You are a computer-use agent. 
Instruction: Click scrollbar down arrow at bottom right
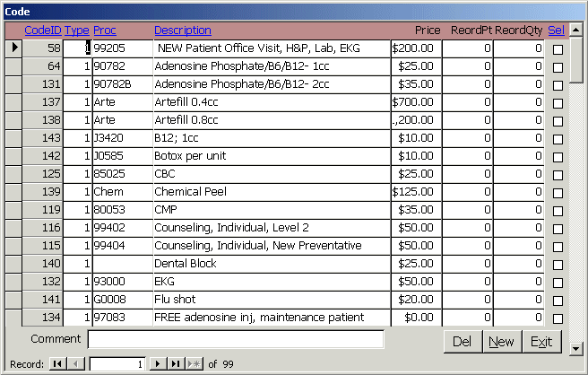coord(577,344)
